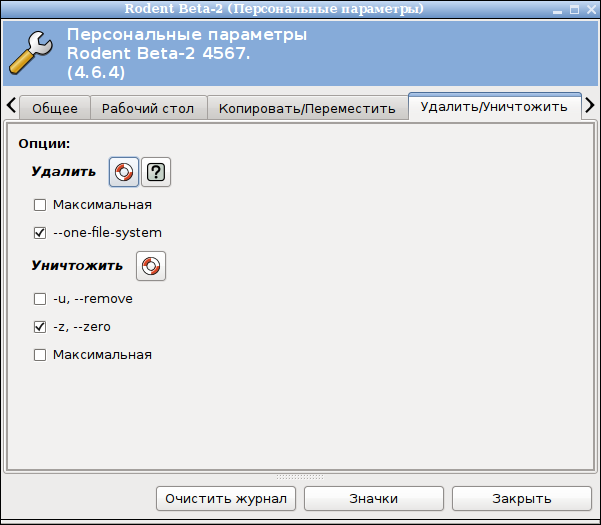Open the Рабочий стол tab
601x525 pixels.
click(x=148, y=108)
